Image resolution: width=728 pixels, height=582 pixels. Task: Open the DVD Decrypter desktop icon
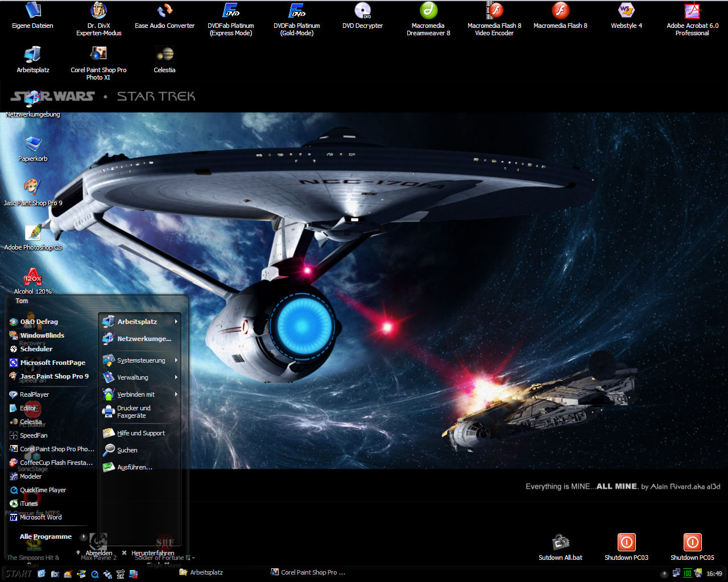pos(362,11)
